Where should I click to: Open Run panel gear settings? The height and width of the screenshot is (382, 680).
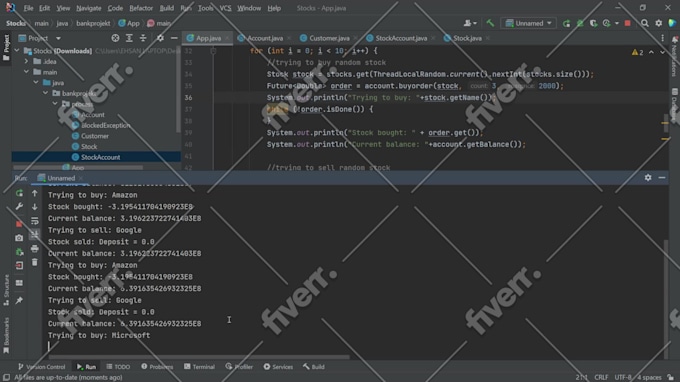648,178
